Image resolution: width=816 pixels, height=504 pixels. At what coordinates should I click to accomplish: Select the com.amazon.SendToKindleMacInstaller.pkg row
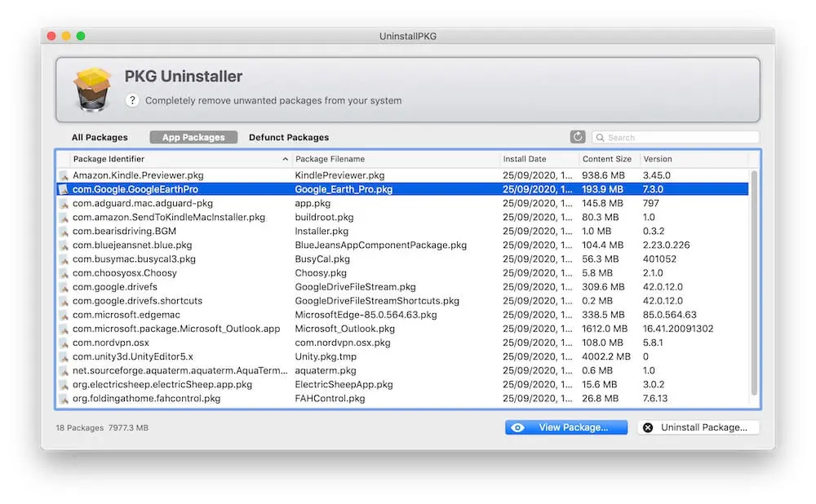pyautogui.click(x=402, y=218)
